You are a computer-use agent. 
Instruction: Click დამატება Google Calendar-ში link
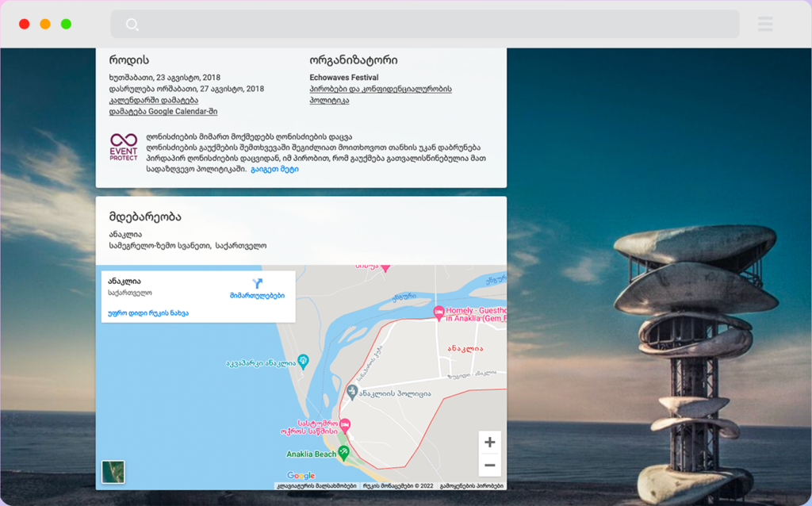tap(163, 111)
